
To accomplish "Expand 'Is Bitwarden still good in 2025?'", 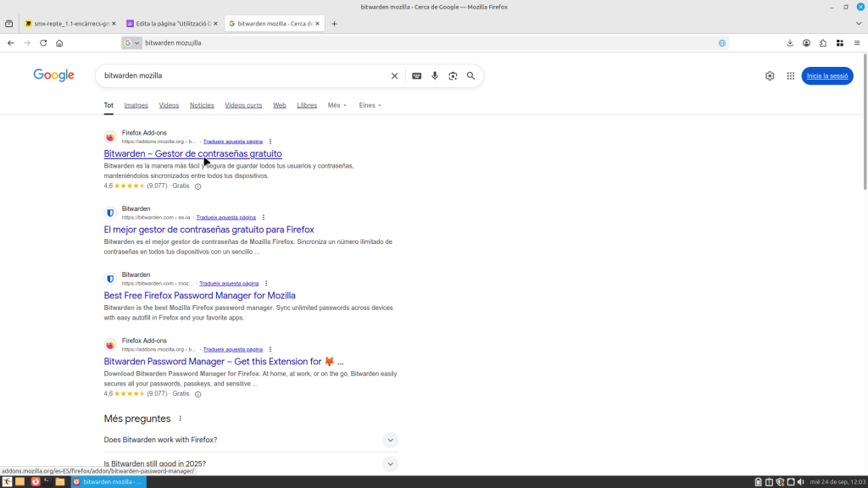I will pyautogui.click(x=390, y=463).
